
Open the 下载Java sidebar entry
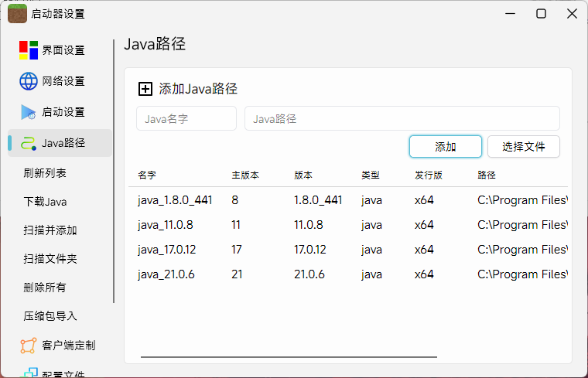pyautogui.click(x=45, y=202)
